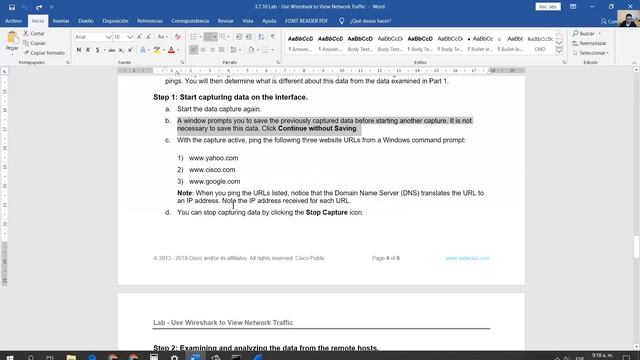Clear all formatting with the eraser icon
The height and width of the screenshot is (360, 640).
(178, 37)
